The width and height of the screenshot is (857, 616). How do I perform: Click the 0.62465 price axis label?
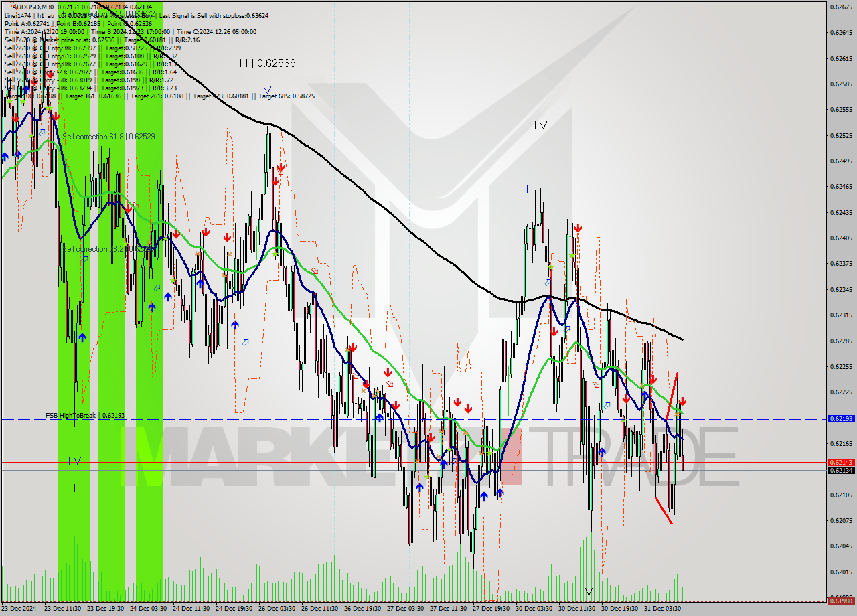[x=840, y=186]
